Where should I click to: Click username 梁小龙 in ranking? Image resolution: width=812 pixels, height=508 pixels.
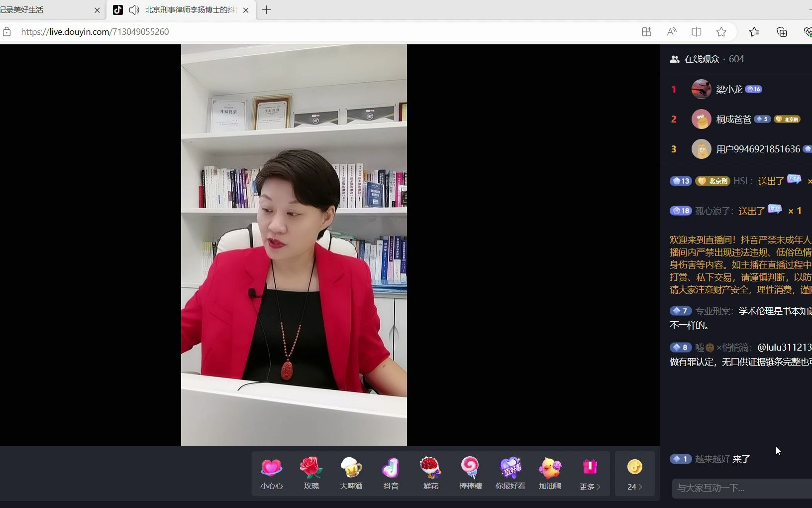(x=729, y=90)
